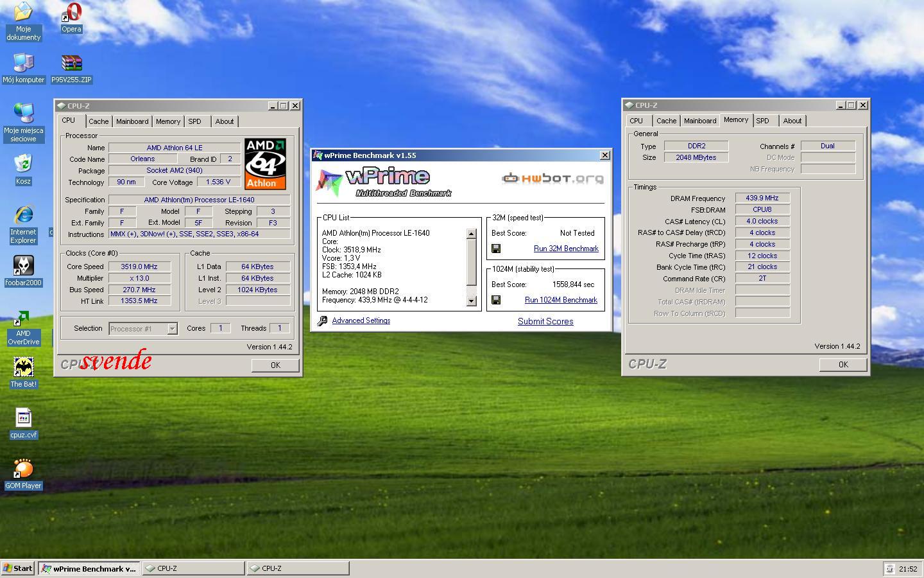
Task: Open Mainboard tab in left CPU-Z window
Action: [132, 121]
